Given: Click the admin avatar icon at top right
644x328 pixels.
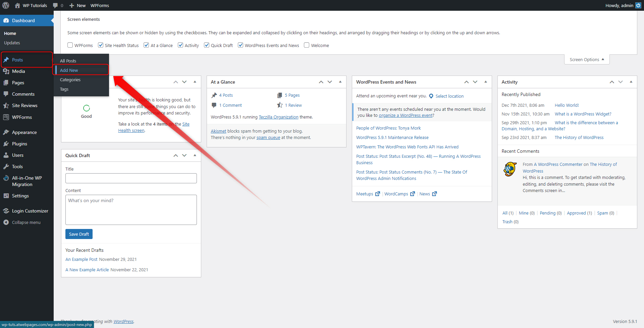Looking at the screenshot, I should 638,5.
